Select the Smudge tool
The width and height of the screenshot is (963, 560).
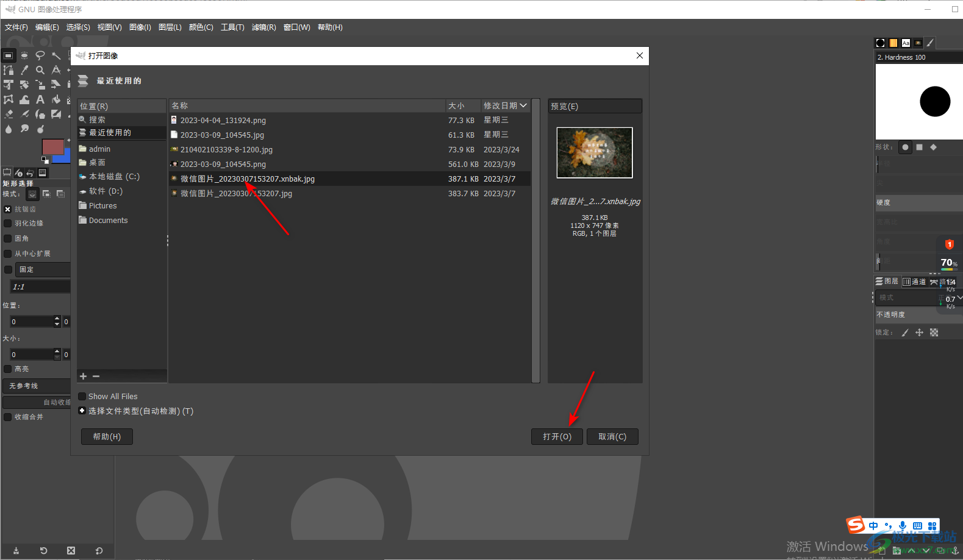[x=24, y=129]
